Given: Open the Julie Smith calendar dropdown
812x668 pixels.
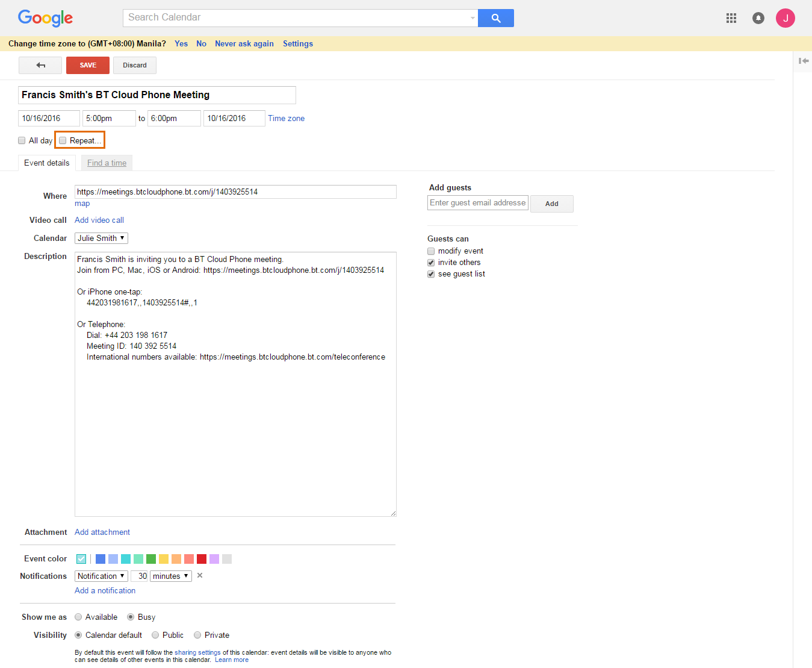Looking at the screenshot, I should point(101,239).
